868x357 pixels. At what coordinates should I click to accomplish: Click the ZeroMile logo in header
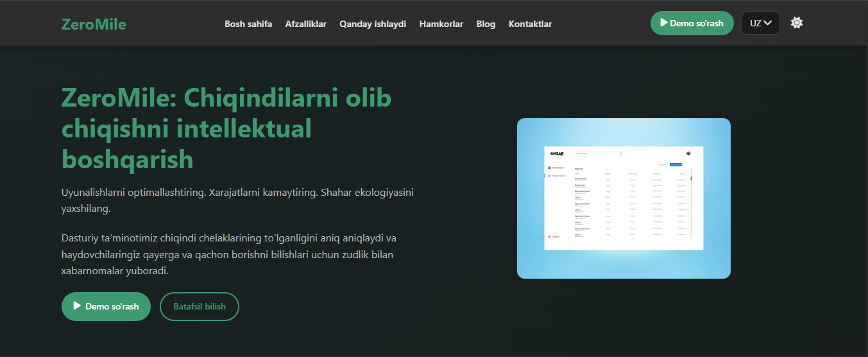94,24
